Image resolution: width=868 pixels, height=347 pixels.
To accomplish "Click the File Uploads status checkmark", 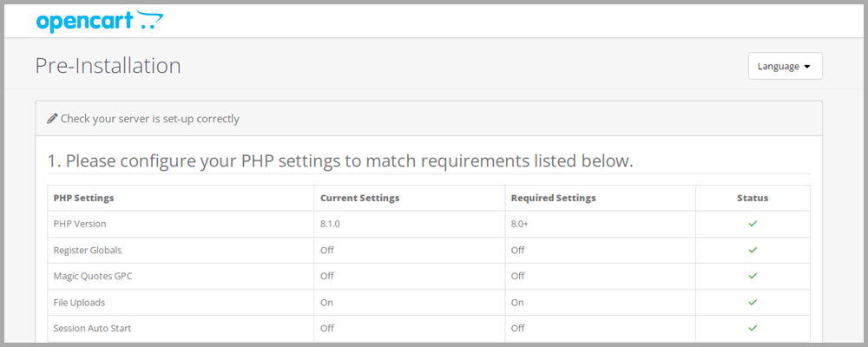I will (x=753, y=302).
